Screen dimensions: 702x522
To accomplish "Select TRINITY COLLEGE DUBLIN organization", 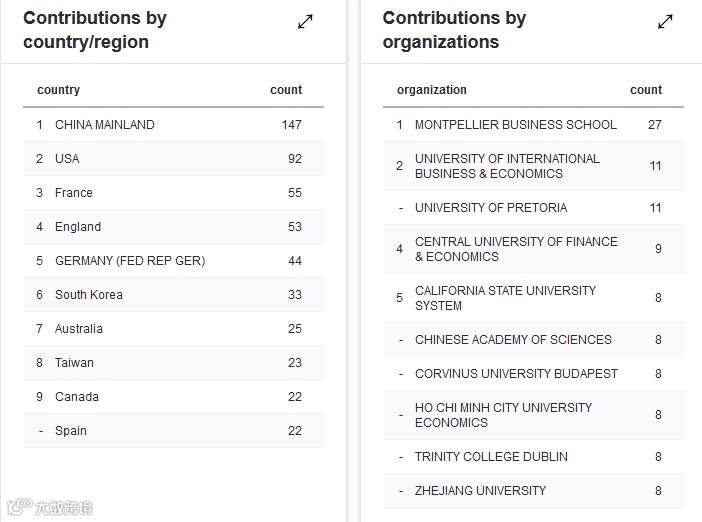I will click(491, 457).
